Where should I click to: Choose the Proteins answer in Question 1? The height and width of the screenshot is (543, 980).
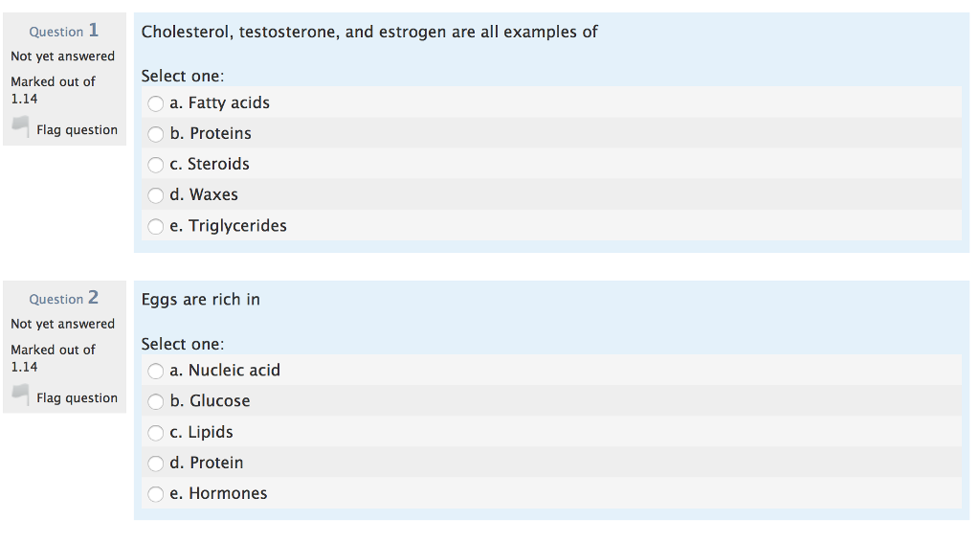click(x=156, y=134)
